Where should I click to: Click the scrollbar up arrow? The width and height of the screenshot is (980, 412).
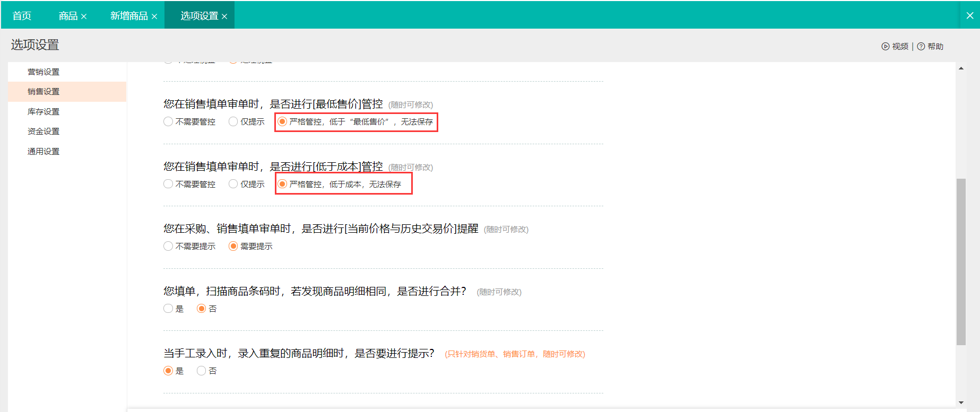coord(961,68)
